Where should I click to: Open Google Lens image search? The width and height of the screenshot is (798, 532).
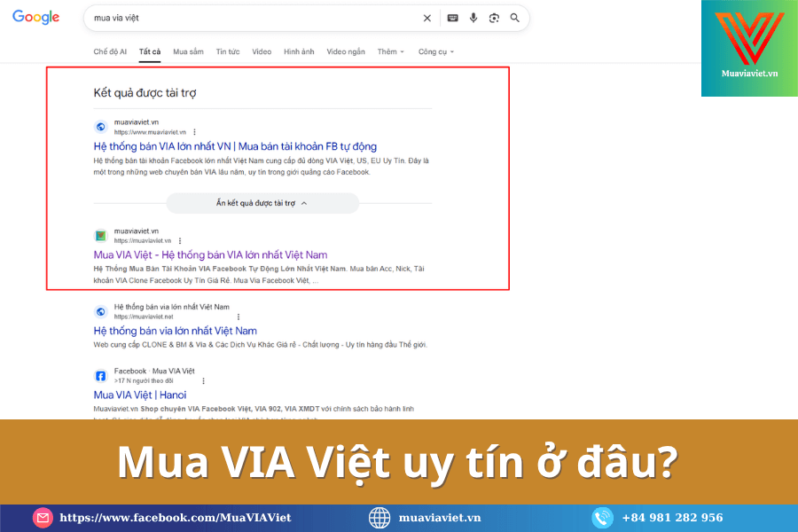tap(494, 18)
